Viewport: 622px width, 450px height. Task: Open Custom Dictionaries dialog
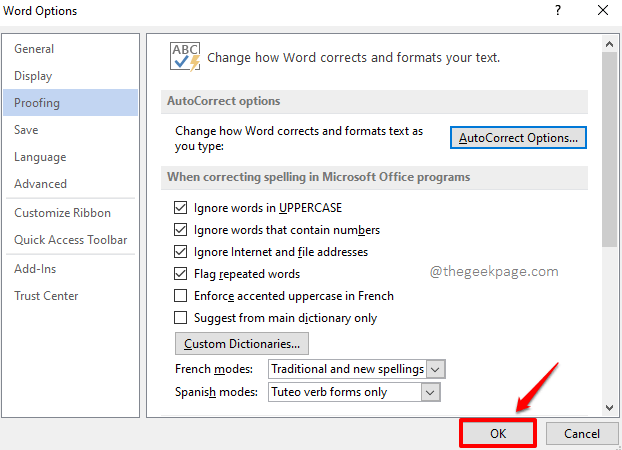point(241,344)
